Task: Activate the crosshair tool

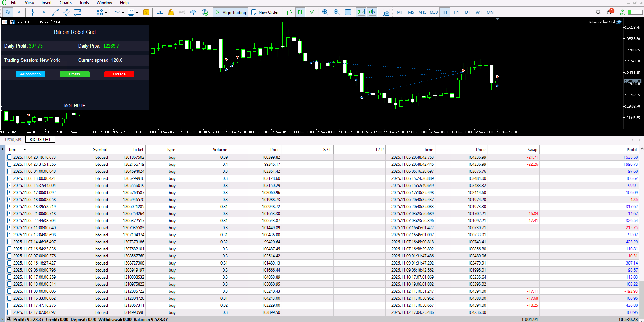Action: [x=19, y=12]
